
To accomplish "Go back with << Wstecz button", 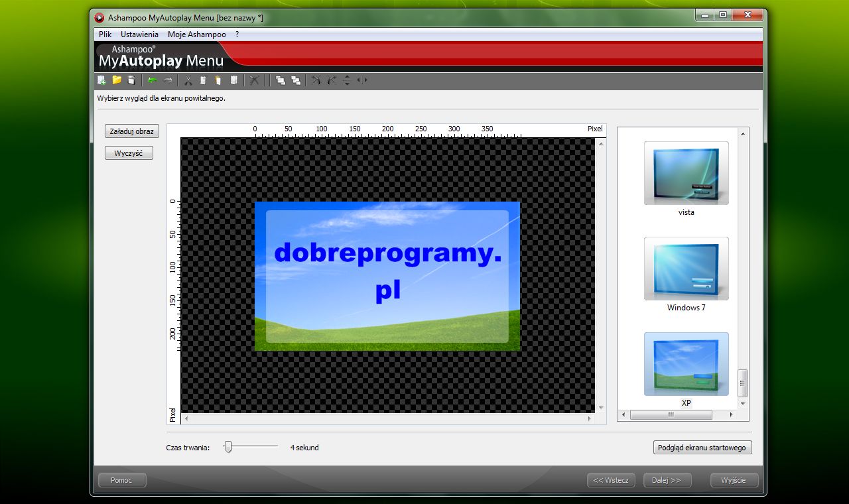I will 611,480.
